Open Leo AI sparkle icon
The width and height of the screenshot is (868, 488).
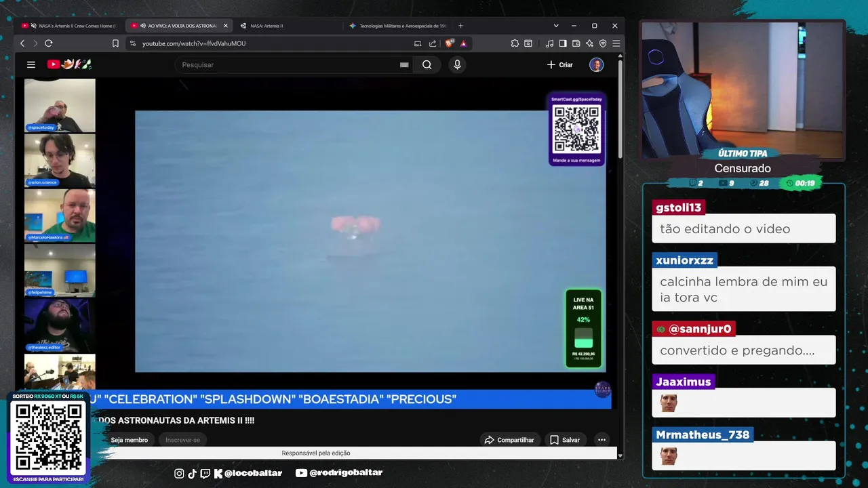(589, 43)
